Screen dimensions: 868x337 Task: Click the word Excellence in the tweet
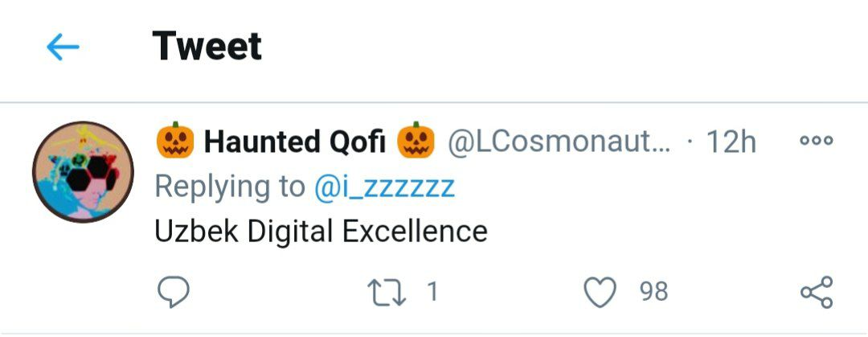click(x=415, y=232)
